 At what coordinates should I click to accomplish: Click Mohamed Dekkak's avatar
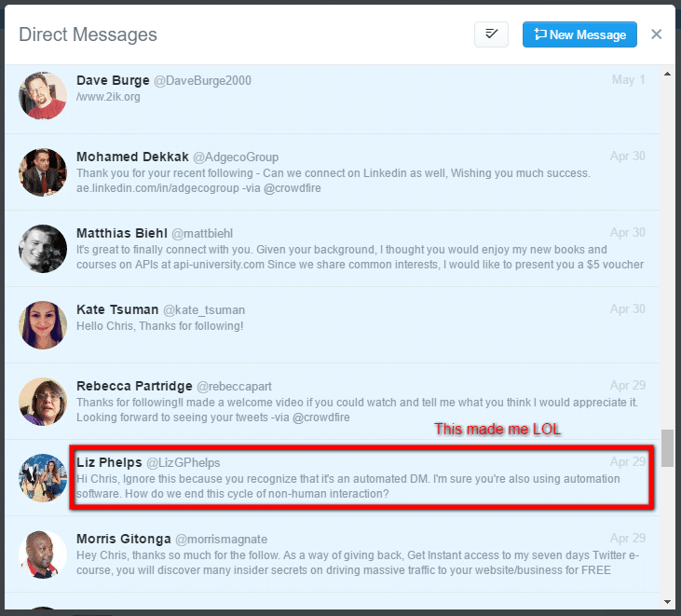[43, 172]
